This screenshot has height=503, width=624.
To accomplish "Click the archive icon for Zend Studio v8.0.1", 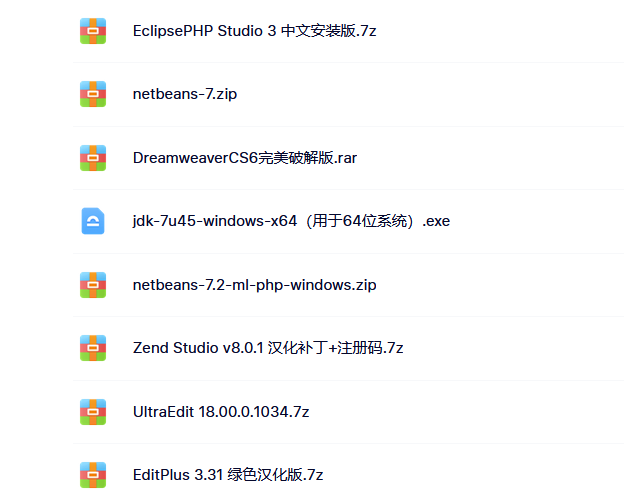I will pyautogui.click(x=93, y=348).
